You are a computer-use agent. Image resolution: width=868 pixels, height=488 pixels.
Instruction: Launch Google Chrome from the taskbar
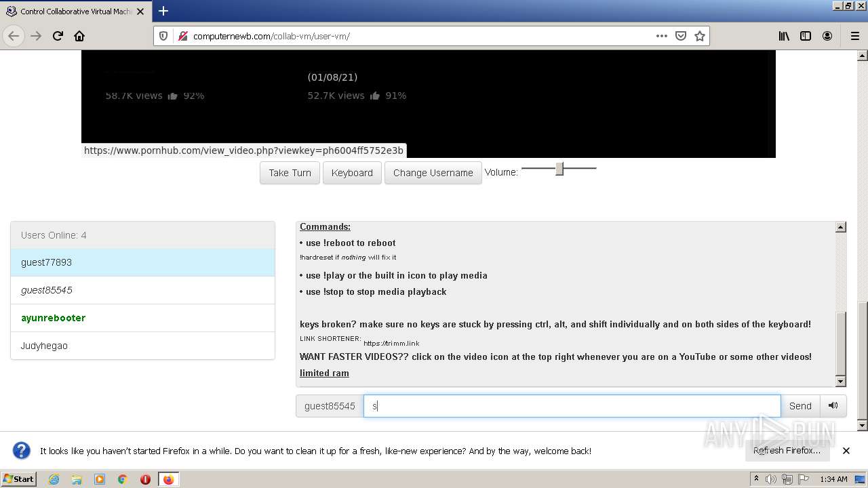(122, 479)
